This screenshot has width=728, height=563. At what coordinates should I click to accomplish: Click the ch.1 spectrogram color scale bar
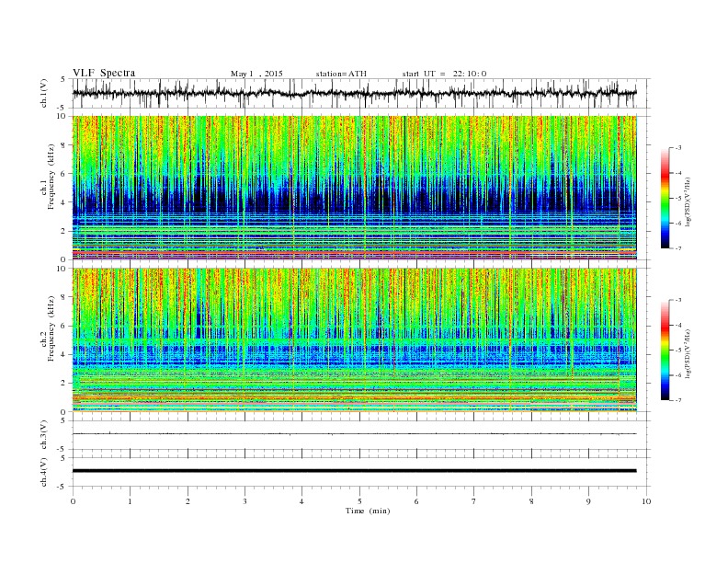[665, 198]
